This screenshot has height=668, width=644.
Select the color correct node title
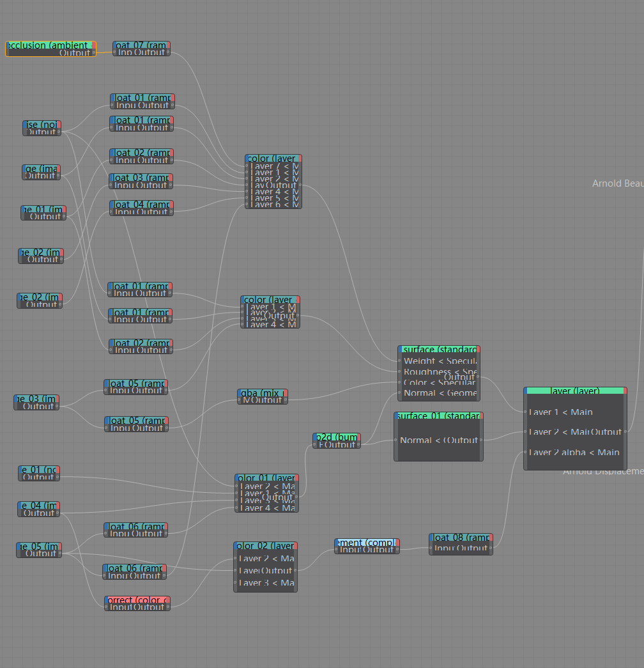[137, 600]
